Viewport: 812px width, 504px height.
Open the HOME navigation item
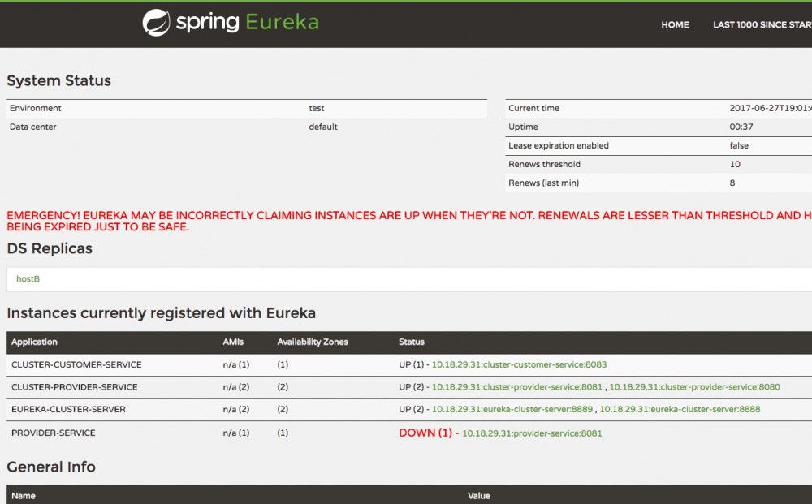pos(675,25)
